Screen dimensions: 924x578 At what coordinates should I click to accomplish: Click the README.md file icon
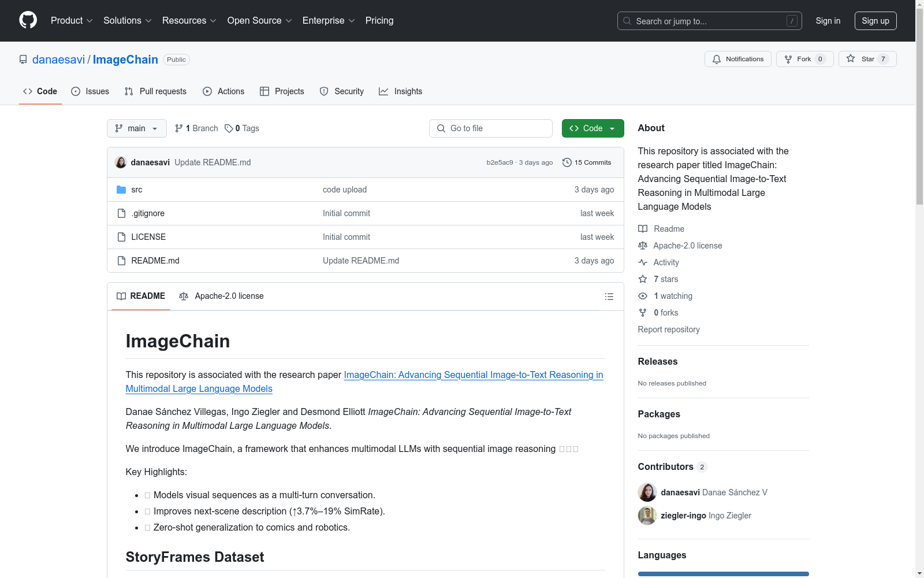click(x=121, y=261)
